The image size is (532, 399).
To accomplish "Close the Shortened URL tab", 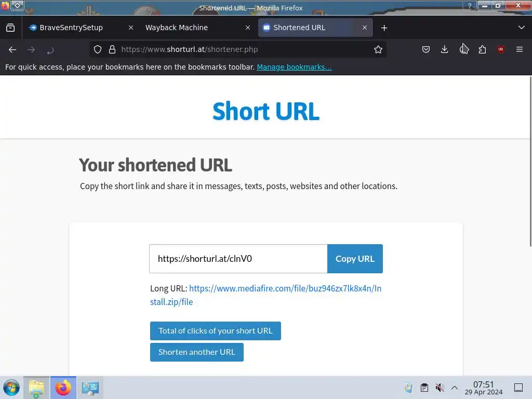I will click(365, 28).
